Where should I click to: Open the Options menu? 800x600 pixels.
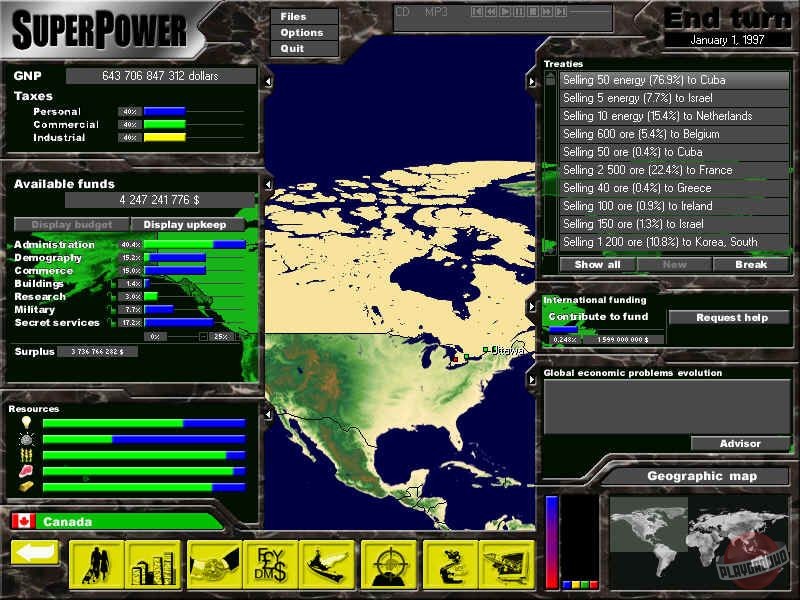point(301,33)
